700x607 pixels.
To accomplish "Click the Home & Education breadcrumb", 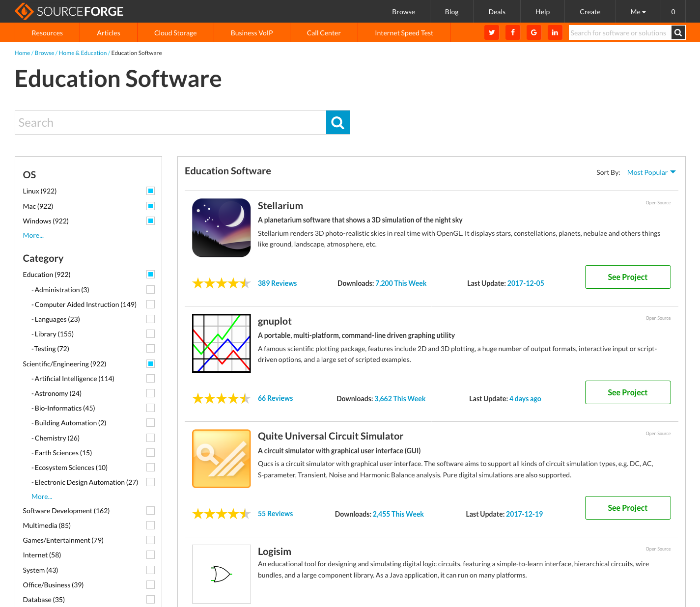I will tap(83, 53).
